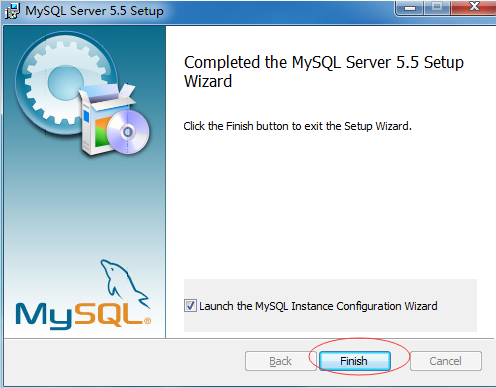This screenshot has height=388, width=496.
Task: Minimize the MySQL Server 5.5 Setup window
Action: pyautogui.click(x=410, y=7)
